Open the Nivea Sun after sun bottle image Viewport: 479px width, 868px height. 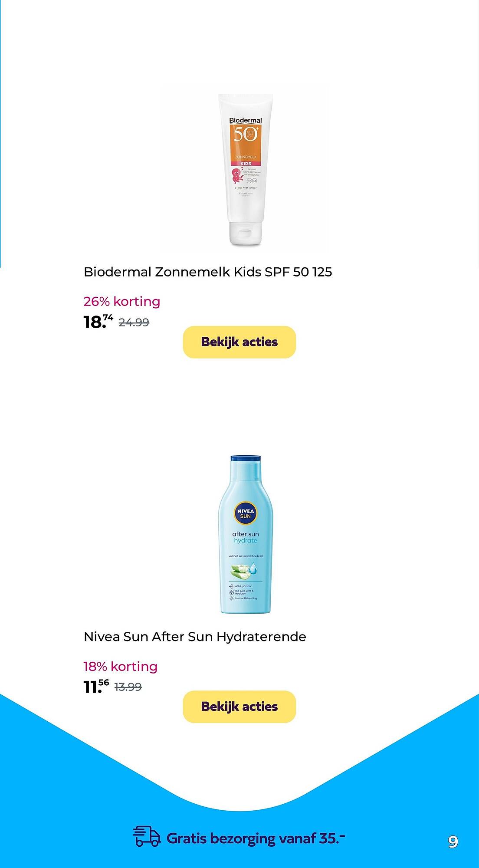click(x=246, y=534)
